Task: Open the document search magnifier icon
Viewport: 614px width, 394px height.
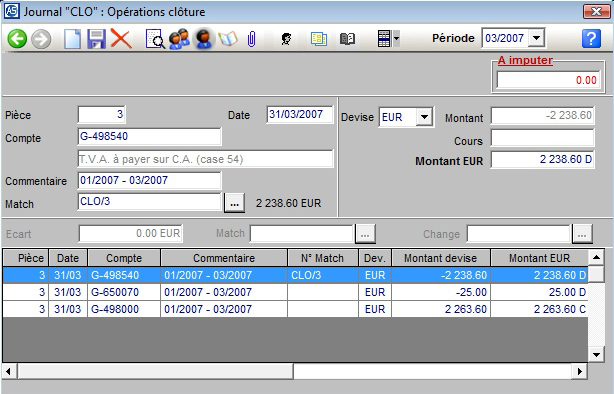Action: click(155, 39)
